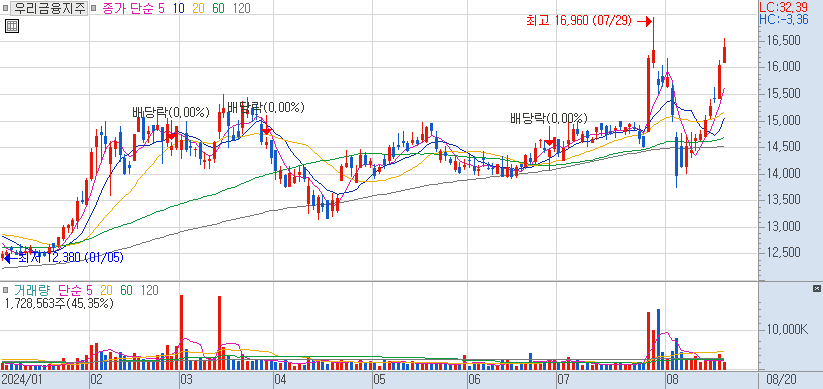
Task: Click the volume panel's orange 20 average label
Action: 106,290
